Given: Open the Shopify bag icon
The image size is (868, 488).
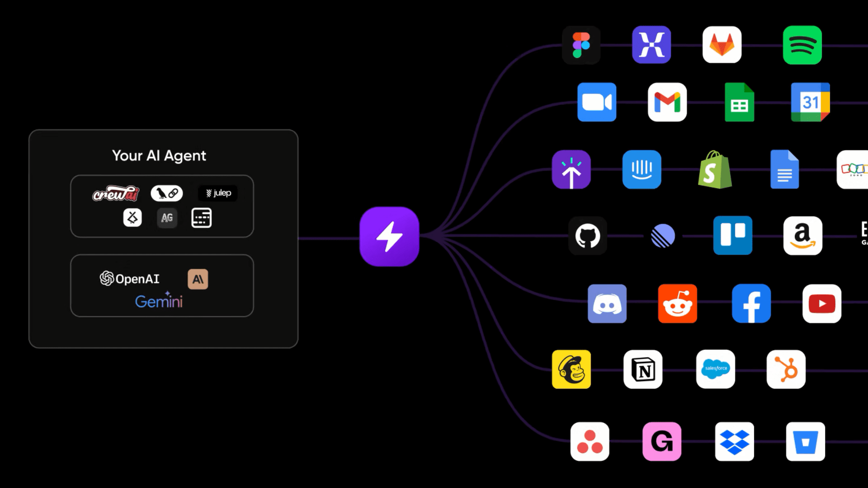Looking at the screenshot, I should [715, 169].
